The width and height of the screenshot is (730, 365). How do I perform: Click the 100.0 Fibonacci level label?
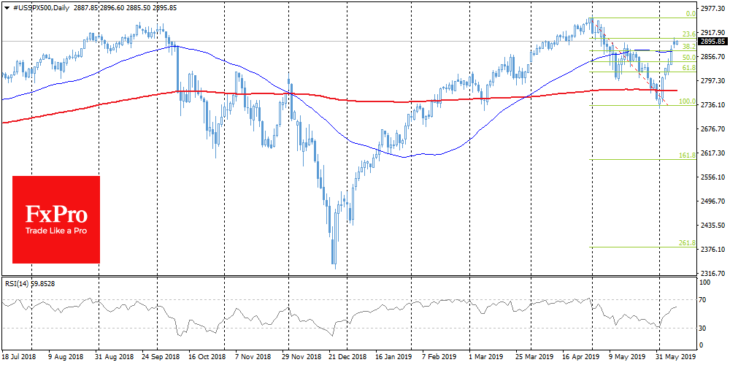[x=688, y=101]
